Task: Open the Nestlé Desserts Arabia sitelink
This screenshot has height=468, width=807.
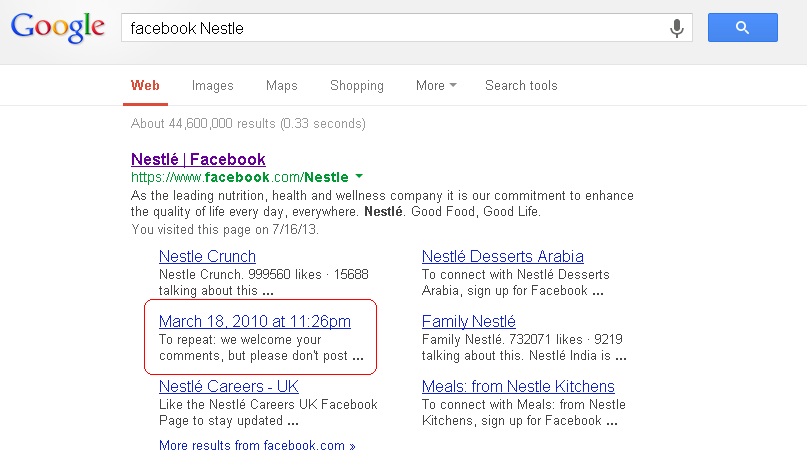Action: [503, 256]
